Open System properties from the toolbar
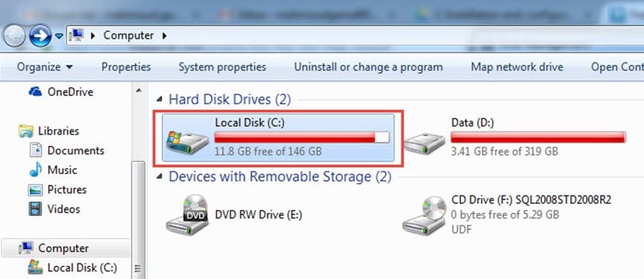Image resolution: width=644 pixels, height=279 pixels. pos(222,67)
